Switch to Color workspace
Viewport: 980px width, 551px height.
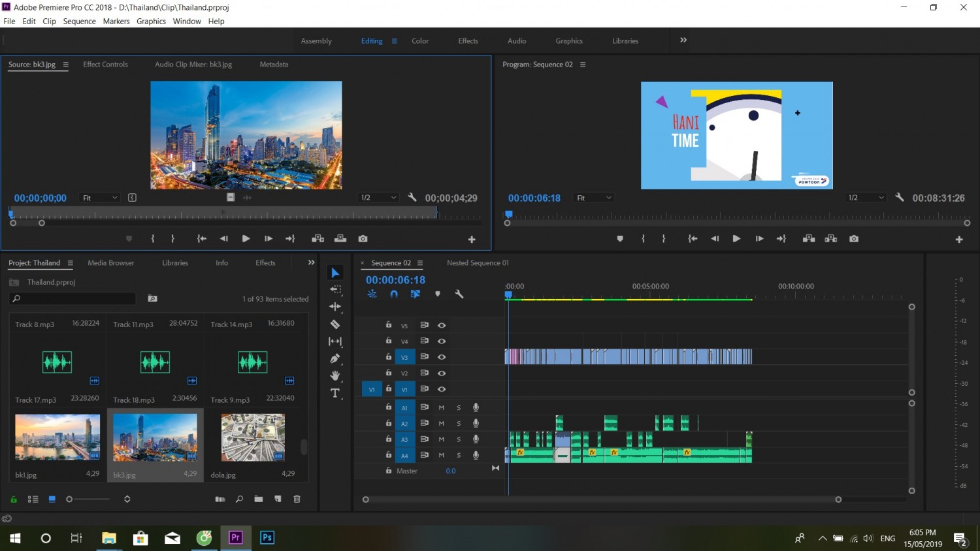(x=420, y=40)
